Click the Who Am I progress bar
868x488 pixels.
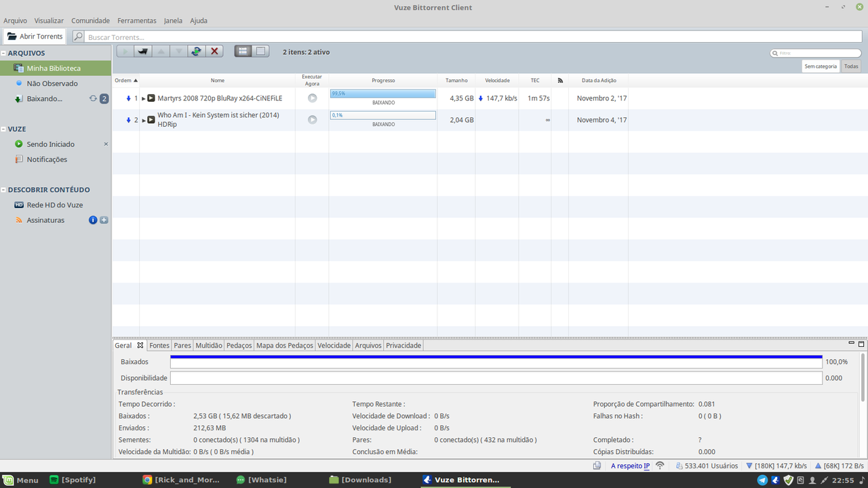pyautogui.click(x=383, y=115)
